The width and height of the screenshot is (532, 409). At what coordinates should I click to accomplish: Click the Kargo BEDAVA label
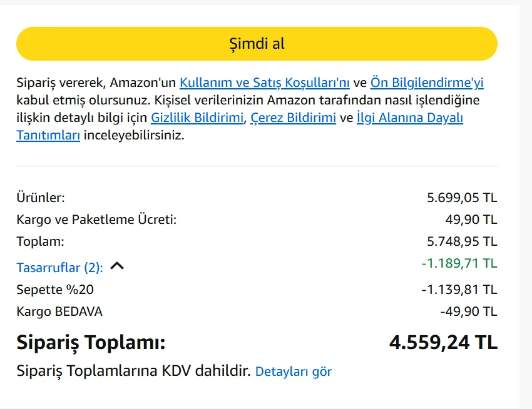[59, 311]
